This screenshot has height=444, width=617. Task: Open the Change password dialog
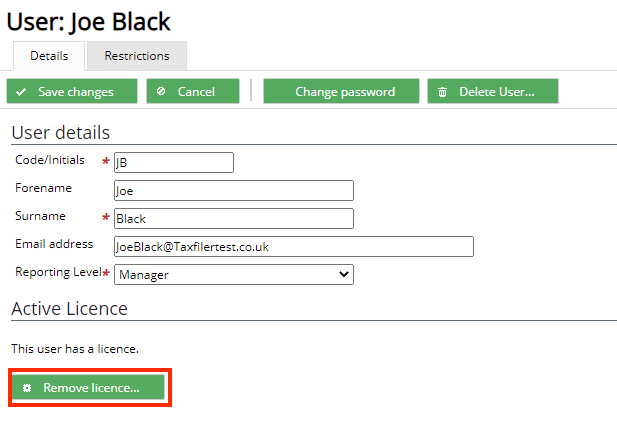341,91
